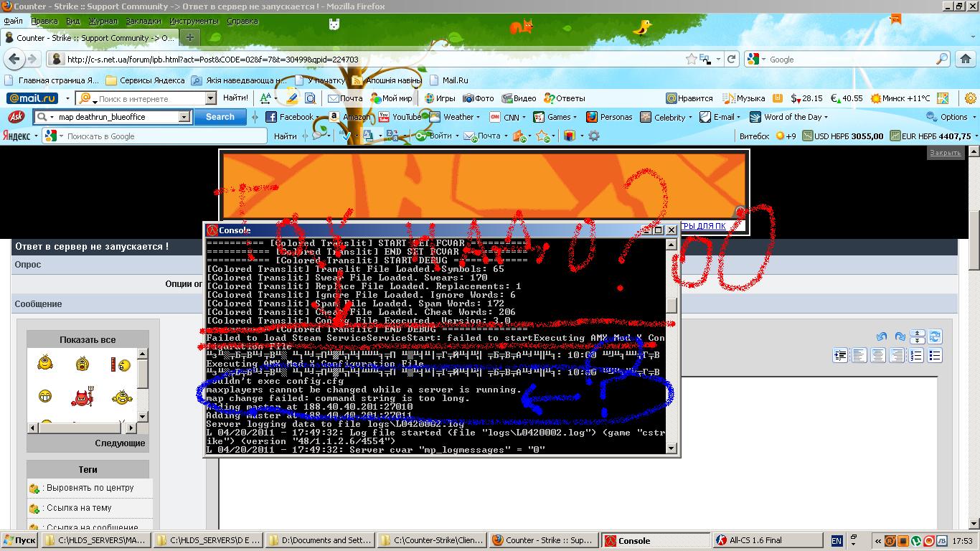Image resolution: width=980 pixels, height=551 pixels.
Task: Click the Yandex Найти button
Action: click(x=285, y=136)
